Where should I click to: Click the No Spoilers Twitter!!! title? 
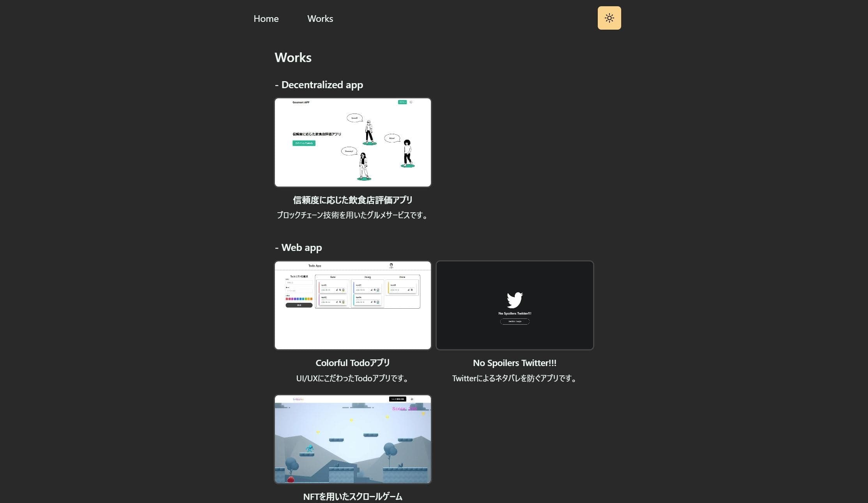click(515, 363)
